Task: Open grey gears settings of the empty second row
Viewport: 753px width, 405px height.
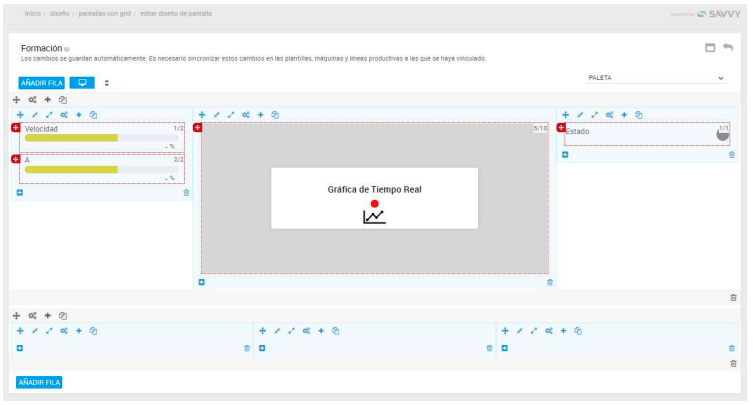Action: click(x=32, y=316)
